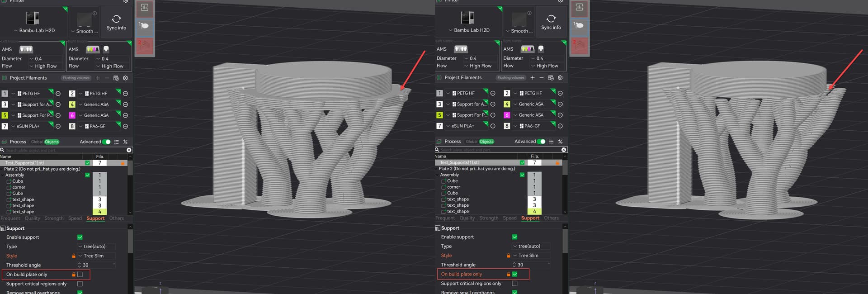Click filament 4 light yellow swatch, right screenshot

pyautogui.click(x=507, y=104)
